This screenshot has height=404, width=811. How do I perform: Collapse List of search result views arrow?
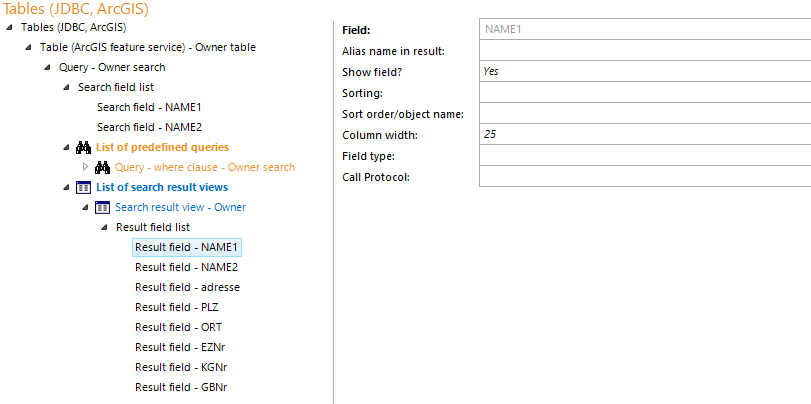pos(66,187)
